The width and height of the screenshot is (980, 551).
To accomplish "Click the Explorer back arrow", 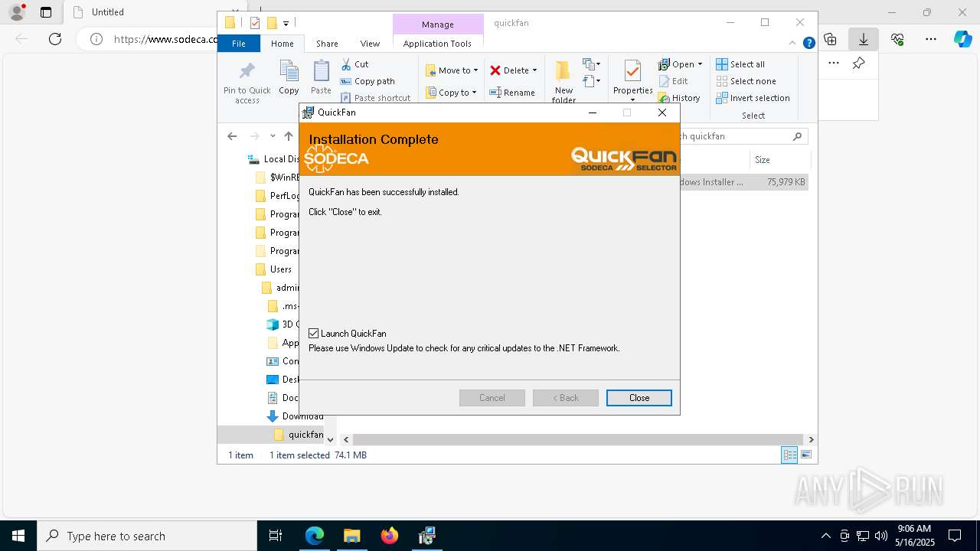I will click(x=232, y=136).
